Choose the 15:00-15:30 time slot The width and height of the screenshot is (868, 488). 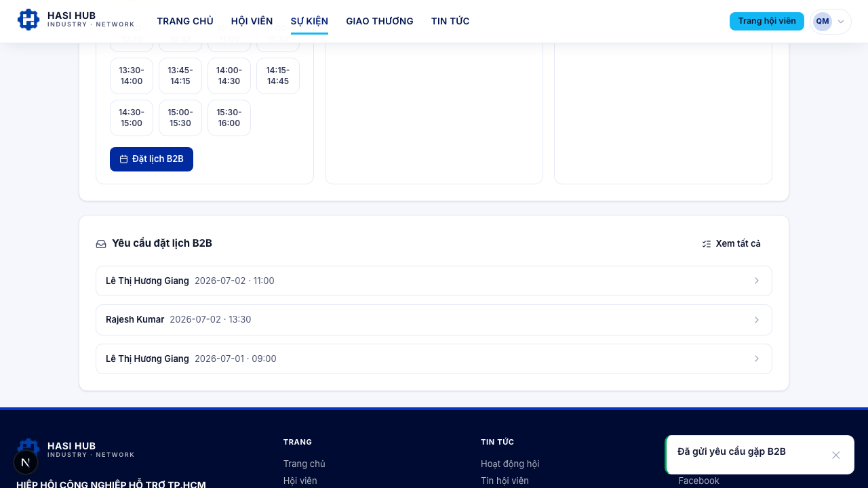180,118
